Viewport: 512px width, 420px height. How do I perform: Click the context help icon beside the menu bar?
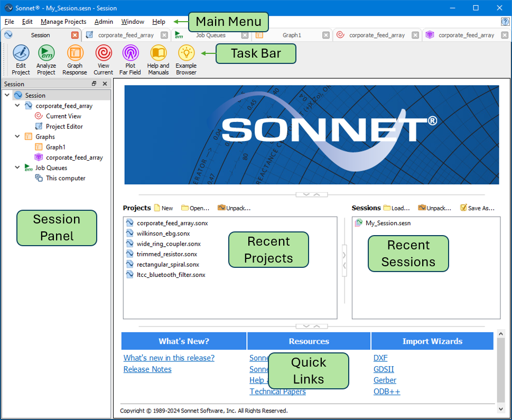point(505,22)
